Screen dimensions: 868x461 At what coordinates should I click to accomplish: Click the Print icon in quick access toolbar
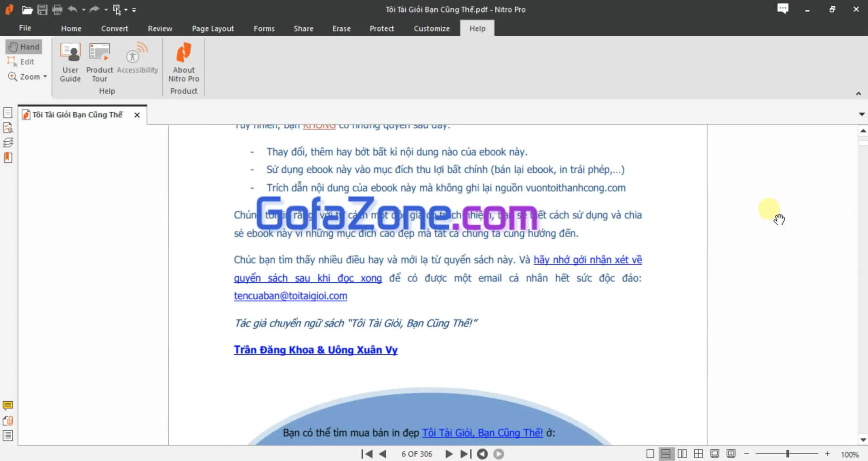[57, 10]
